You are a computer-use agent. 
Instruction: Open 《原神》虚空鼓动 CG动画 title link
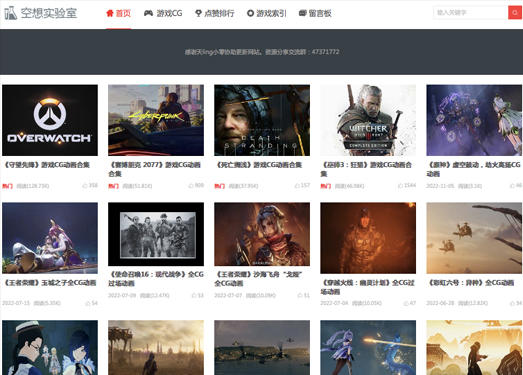click(x=474, y=169)
